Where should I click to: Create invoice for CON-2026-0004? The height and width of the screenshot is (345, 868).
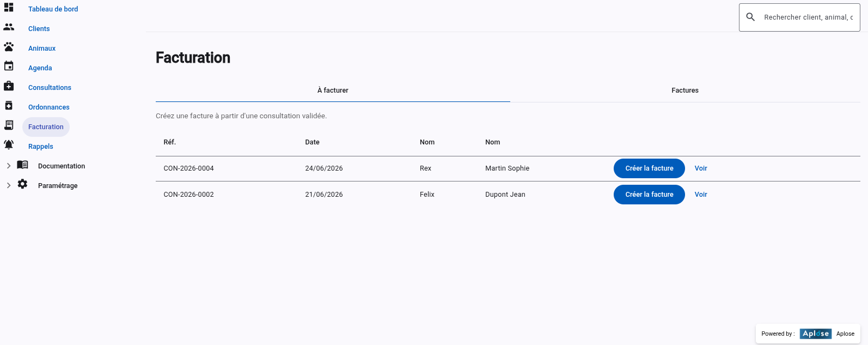649,168
